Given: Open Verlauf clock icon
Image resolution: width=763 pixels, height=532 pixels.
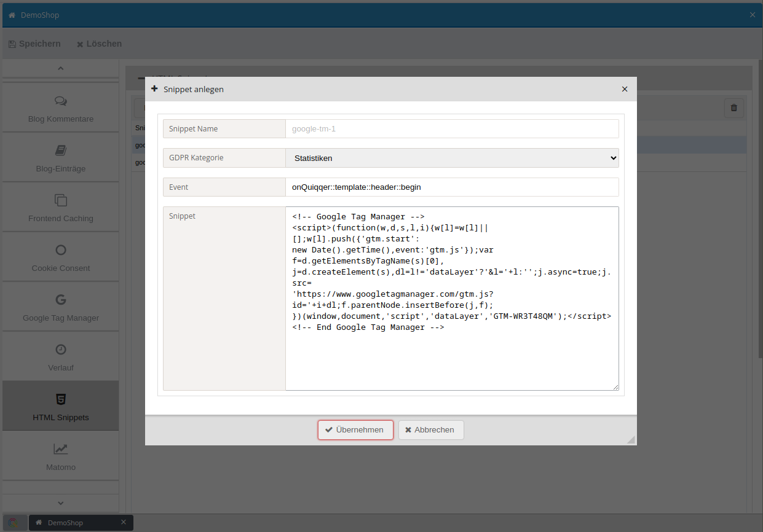Looking at the screenshot, I should 60,350.
